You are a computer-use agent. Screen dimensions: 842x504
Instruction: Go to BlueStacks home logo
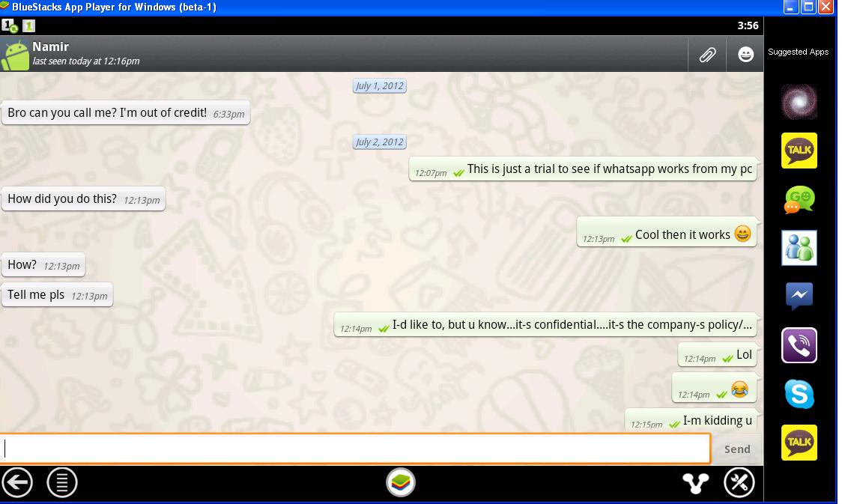coord(401,482)
